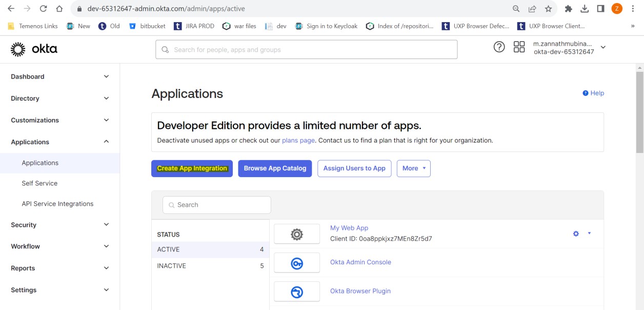Click the Create App Integration button
644x310 pixels.
(x=192, y=168)
